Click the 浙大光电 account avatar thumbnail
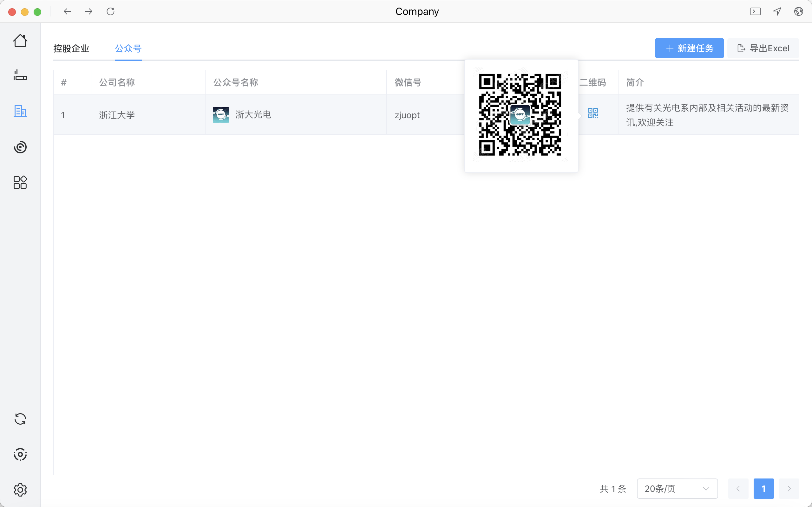Viewport: 812px width, 507px height. (x=221, y=115)
